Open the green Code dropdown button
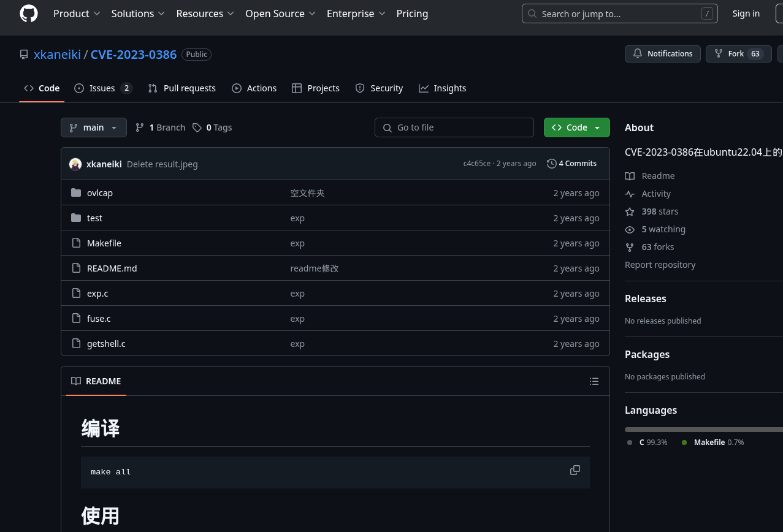Viewport: 783px width, 532px height. click(577, 127)
